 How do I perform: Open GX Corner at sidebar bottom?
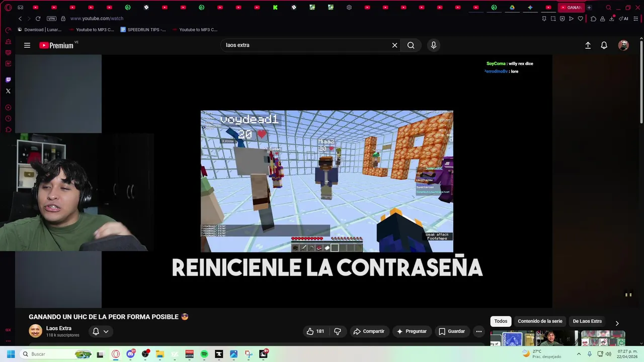(x=8, y=330)
